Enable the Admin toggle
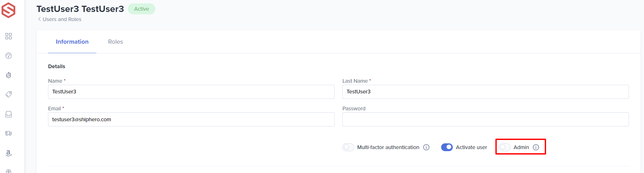 (x=504, y=147)
